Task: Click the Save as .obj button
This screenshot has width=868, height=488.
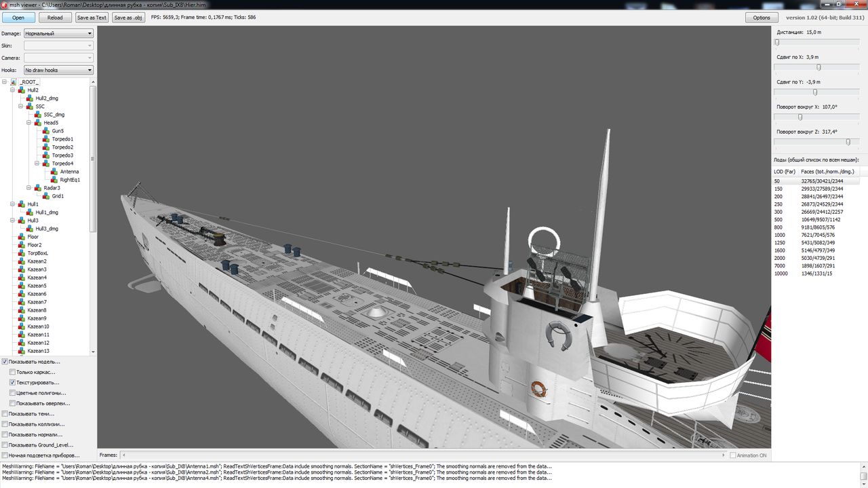Action: [128, 18]
